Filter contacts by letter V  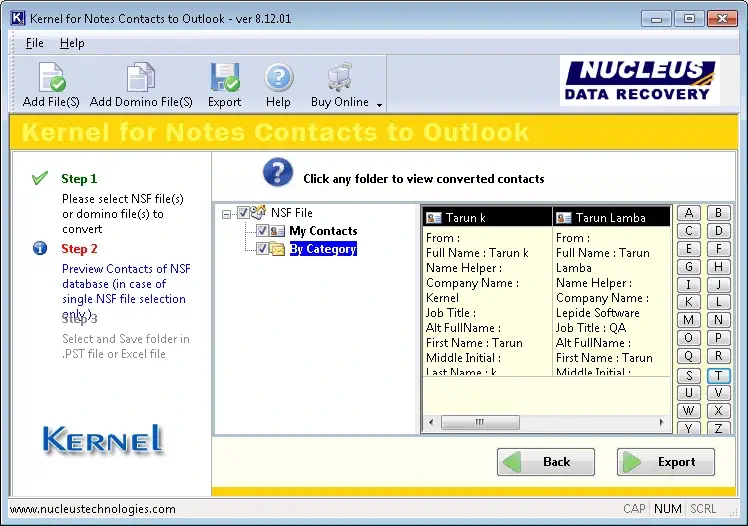[718, 393]
